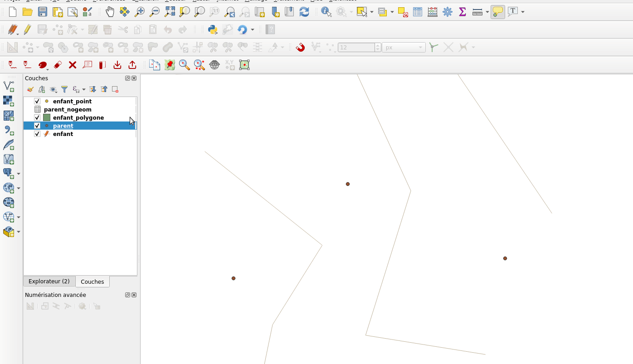Switch to the Couches tab
633x364 pixels.
[x=93, y=282]
